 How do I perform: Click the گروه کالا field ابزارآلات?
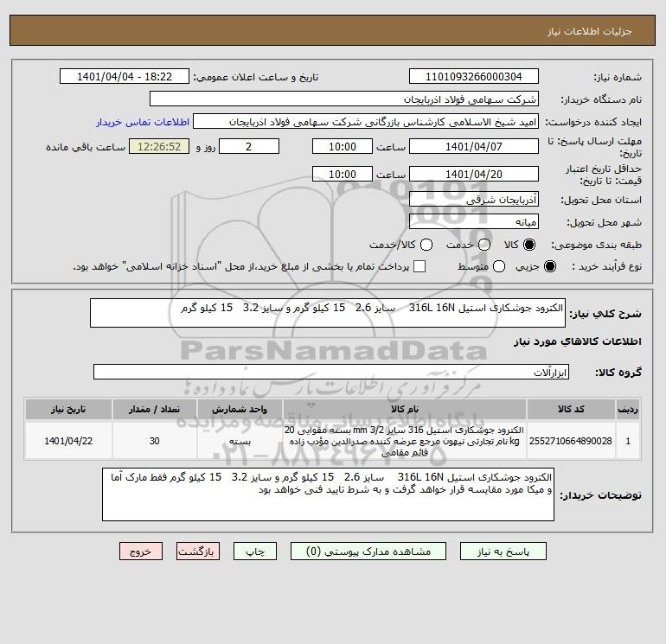pyautogui.click(x=331, y=373)
